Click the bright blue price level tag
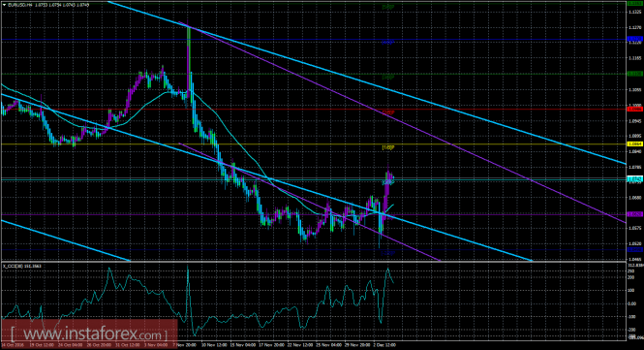The image size is (644, 350). (635, 39)
